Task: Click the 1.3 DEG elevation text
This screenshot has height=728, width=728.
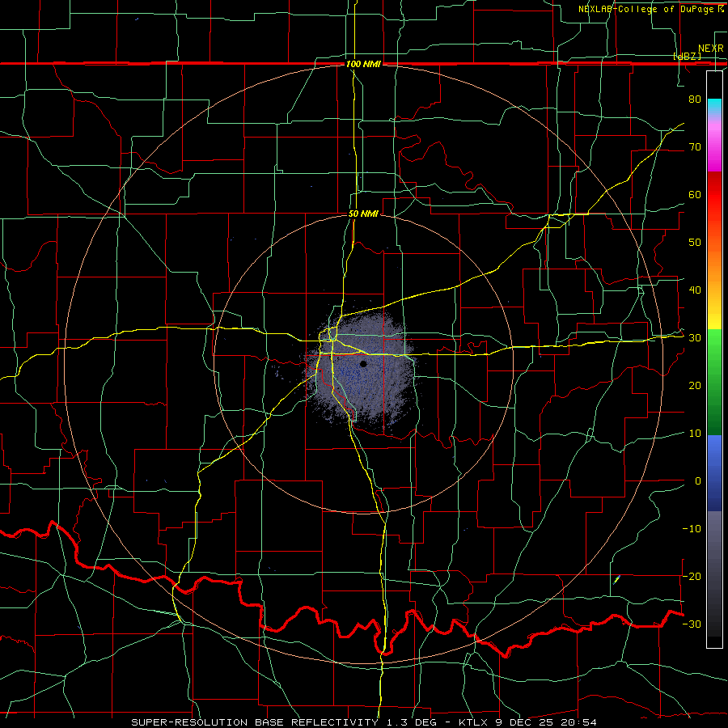Action: 414,722
